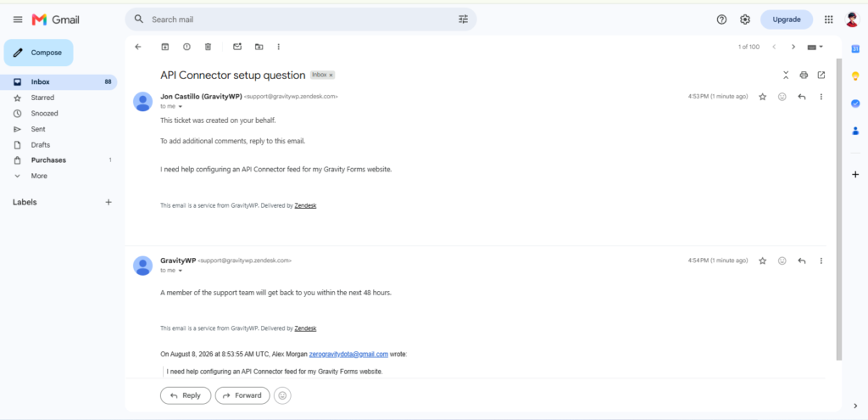Open the main menu hamburger icon
The height and width of the screenshot is (420, 868).
18,20
